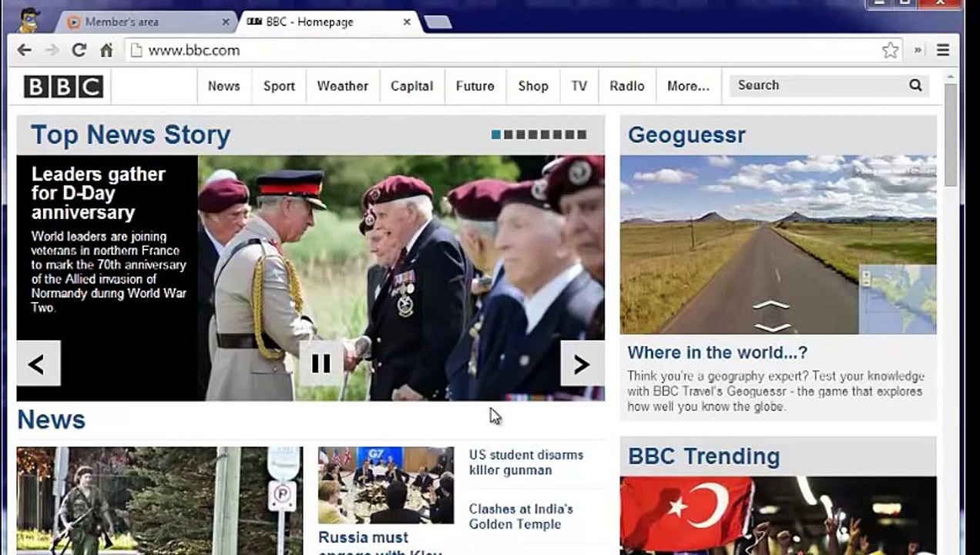
Task: Open the News section heading link
Action: [x=51, y=419]
